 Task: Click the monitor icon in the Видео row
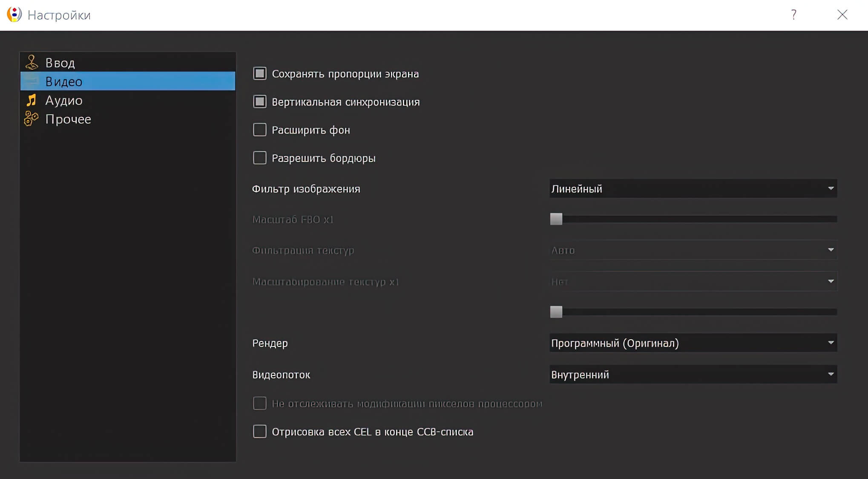pyautogui.click(x=32, y=81)
